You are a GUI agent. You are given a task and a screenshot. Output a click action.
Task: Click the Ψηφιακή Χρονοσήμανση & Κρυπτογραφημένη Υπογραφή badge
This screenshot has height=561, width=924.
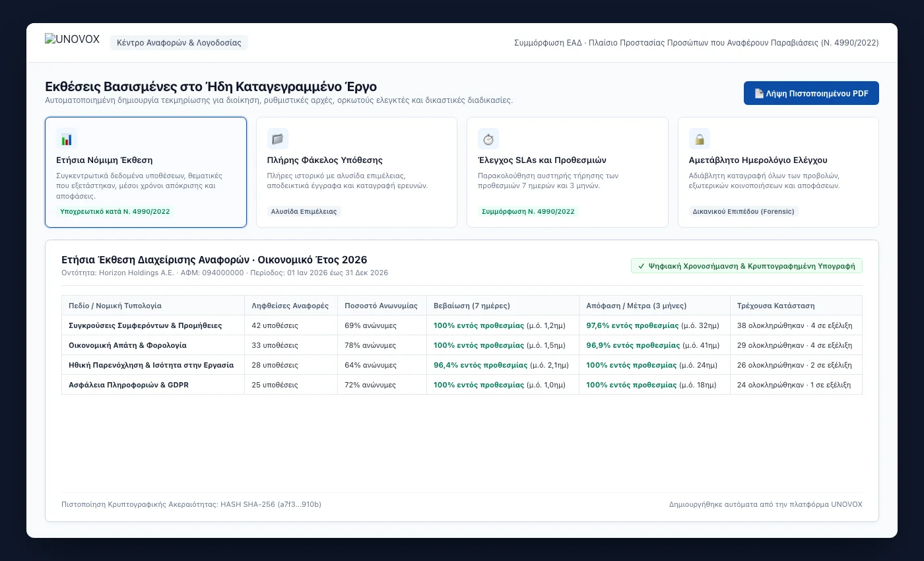(x=746, y=266)
